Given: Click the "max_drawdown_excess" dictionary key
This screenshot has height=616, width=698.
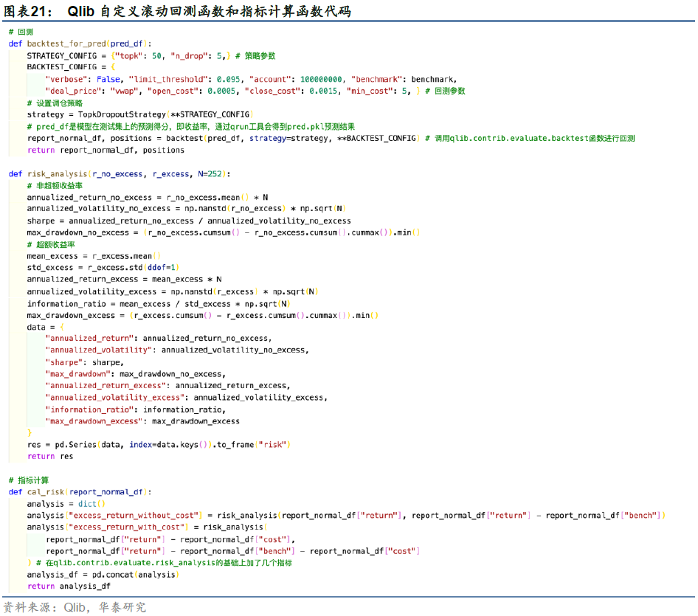Looking at the screenshot, I should 93,421.
